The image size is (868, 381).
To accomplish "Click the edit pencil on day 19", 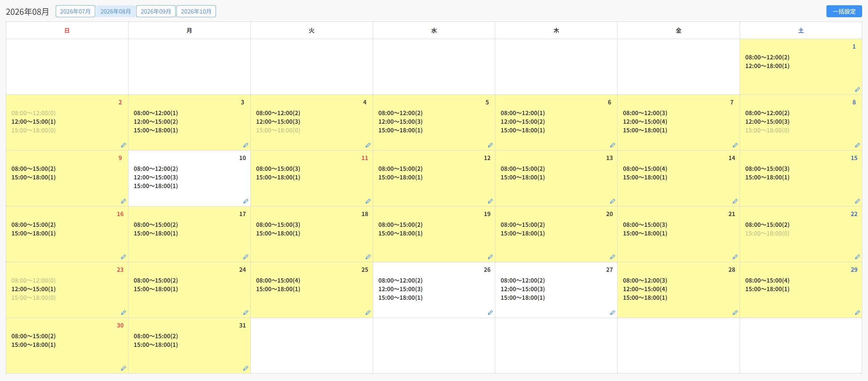I will tap(490, 257).
